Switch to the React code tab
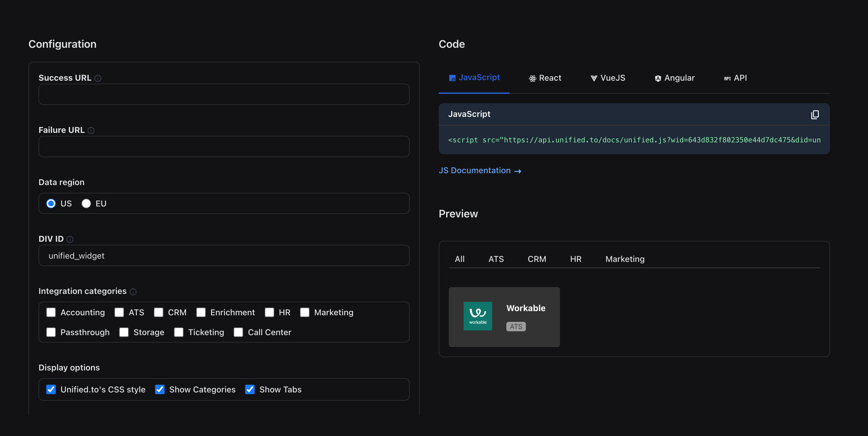 click(x=545, y=78)
